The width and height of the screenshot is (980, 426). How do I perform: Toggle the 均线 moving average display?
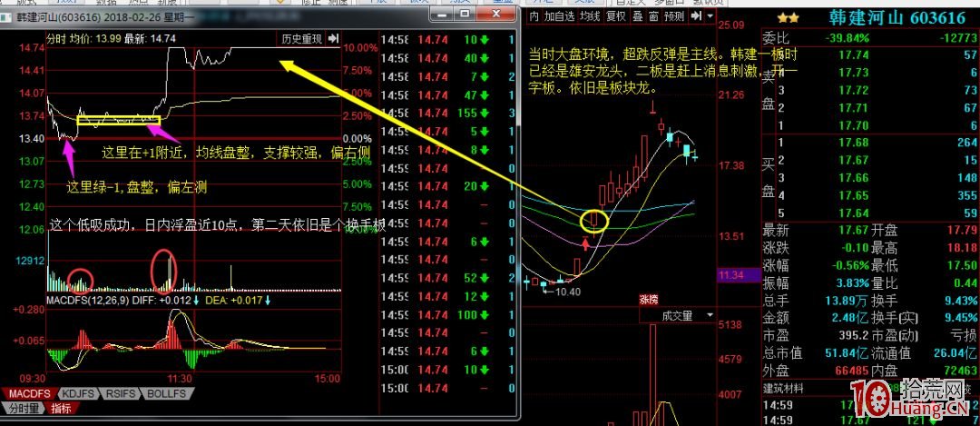(590, 16)
